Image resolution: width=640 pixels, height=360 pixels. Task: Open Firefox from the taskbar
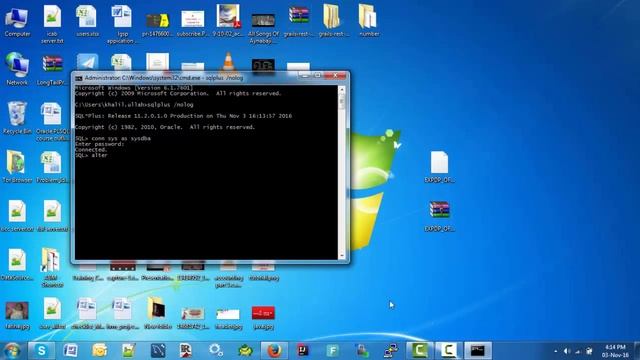point(274,351)
